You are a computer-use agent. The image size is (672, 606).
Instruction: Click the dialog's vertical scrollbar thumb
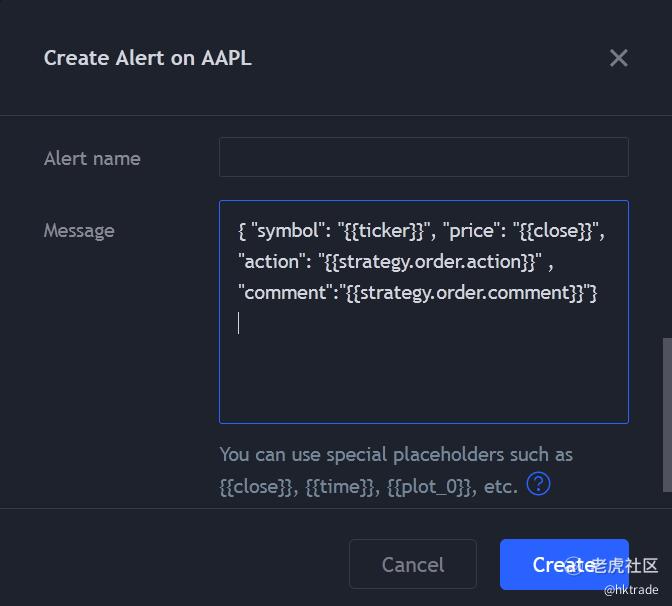pyautogui.click(x=667, y=414)
